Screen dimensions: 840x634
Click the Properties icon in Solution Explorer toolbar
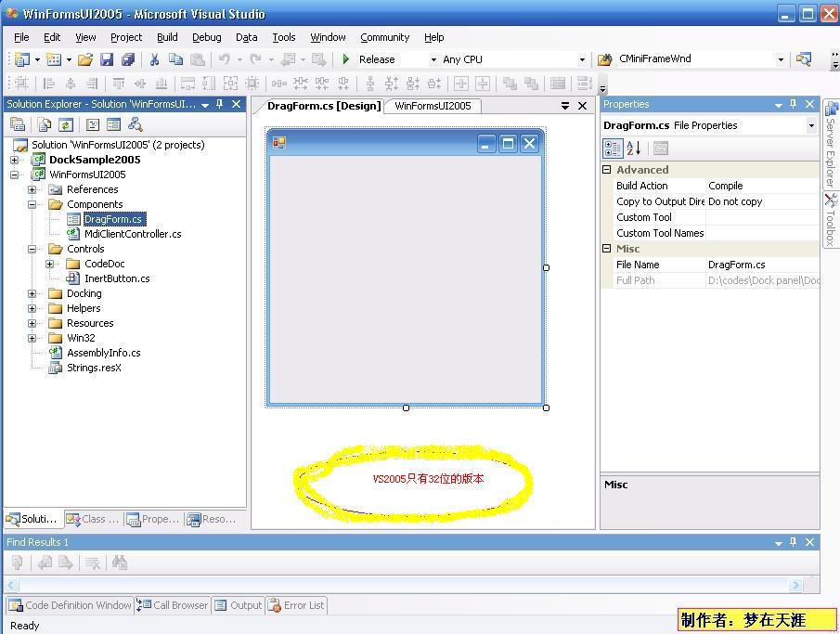tap(18, 125)
